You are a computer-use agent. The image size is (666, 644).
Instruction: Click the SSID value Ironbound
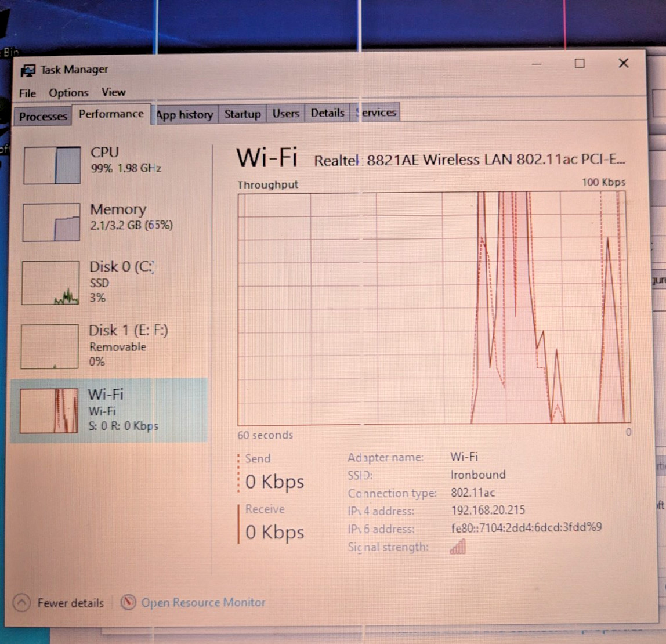point(478,475)
